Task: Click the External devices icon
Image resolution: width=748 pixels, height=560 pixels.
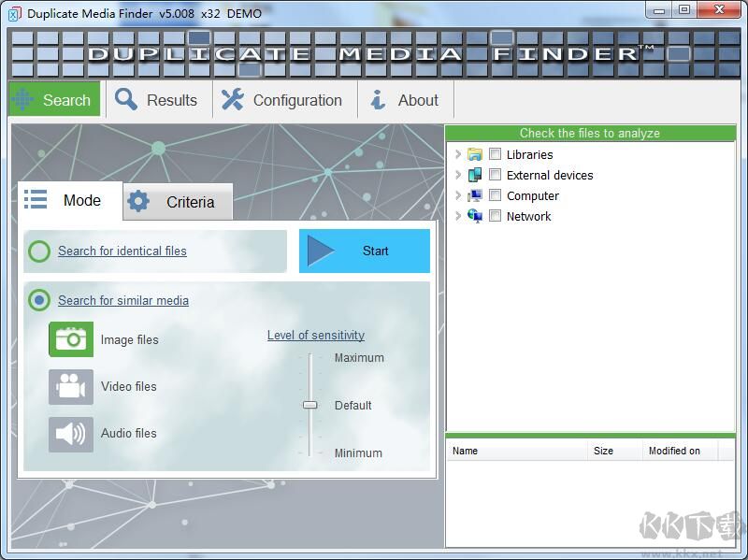Action: (x=475, y=175)
